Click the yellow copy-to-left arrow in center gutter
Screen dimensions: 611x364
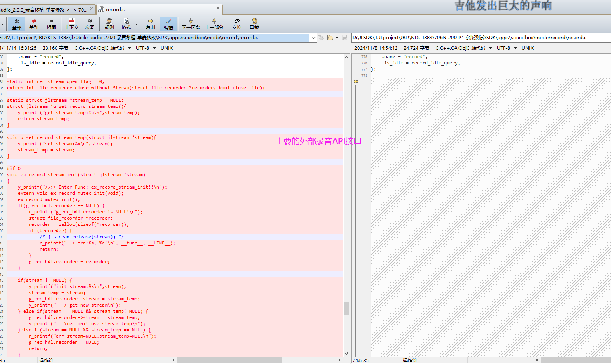356,81
